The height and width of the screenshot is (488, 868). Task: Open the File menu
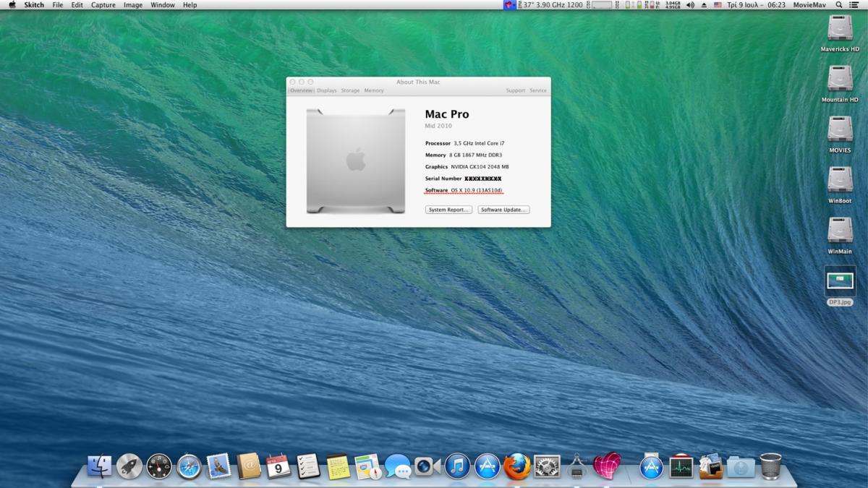pos(58,5)
